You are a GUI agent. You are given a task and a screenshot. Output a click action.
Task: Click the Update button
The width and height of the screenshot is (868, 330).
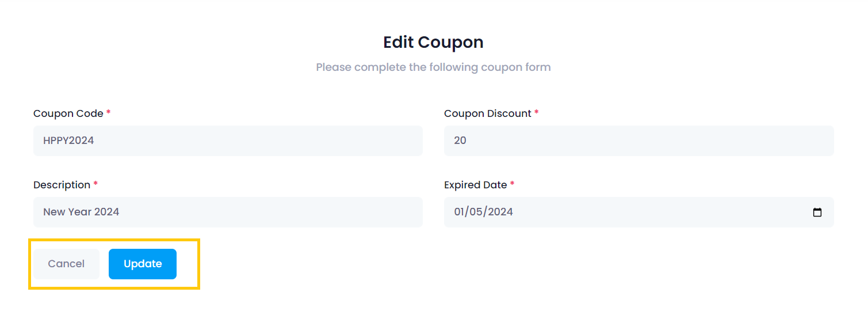tap(143, 264)
